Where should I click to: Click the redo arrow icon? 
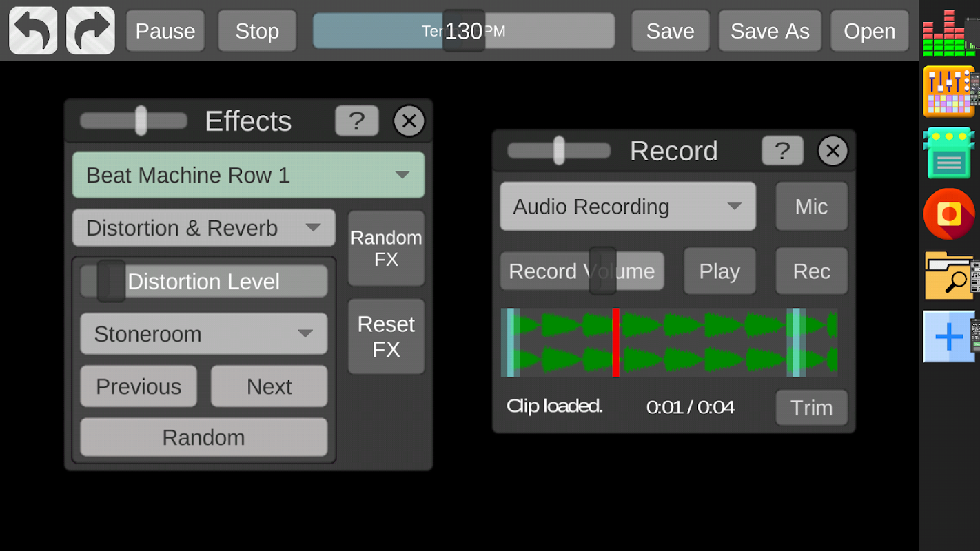pyautogui.click(x=90, y=30)
